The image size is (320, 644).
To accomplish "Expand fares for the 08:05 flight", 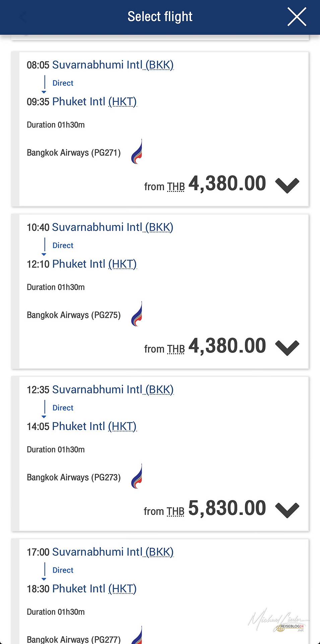I will (x=287, y=185).
